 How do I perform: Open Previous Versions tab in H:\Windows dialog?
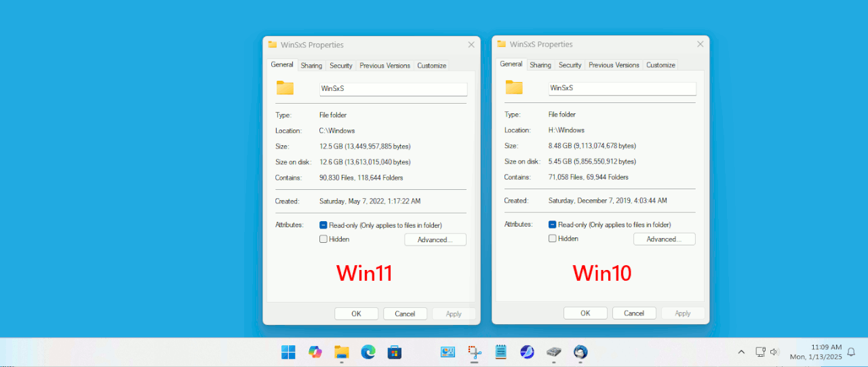(614, 65)
